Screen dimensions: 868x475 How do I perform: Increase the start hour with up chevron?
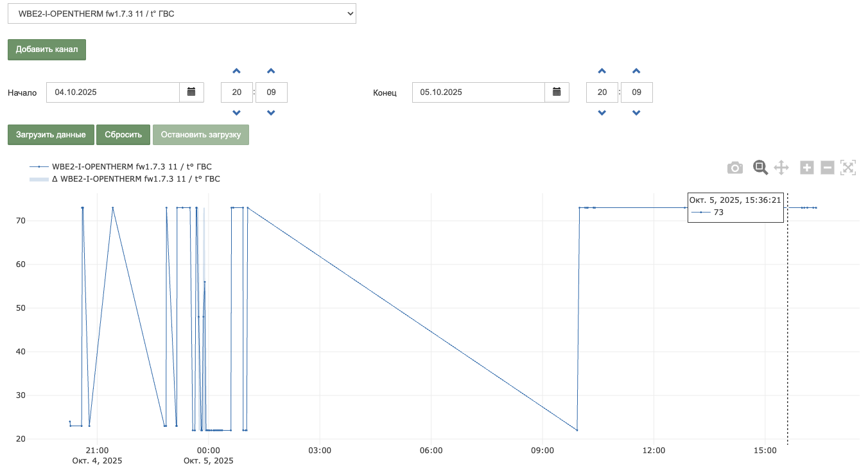coord(237,71)
